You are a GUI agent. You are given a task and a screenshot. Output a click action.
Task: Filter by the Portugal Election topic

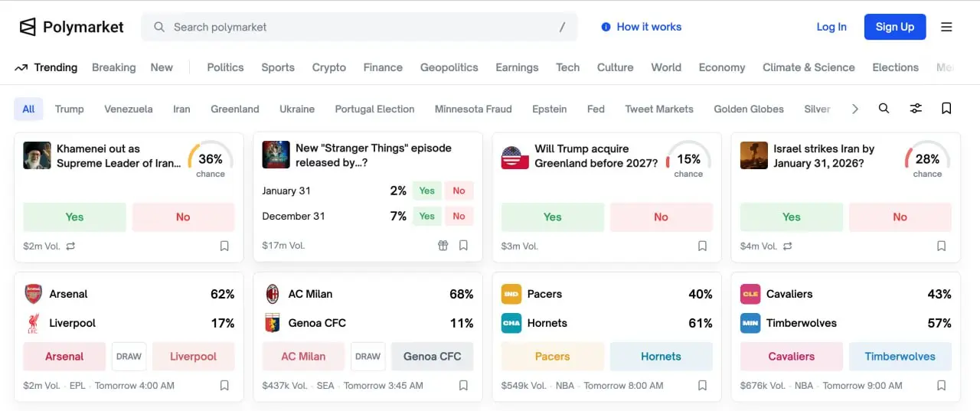tap(374, 109)
